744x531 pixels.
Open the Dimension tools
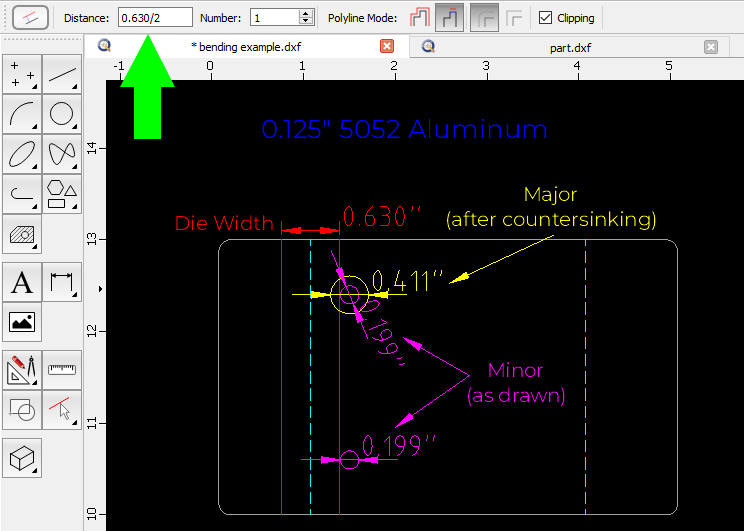coord(62,283)
